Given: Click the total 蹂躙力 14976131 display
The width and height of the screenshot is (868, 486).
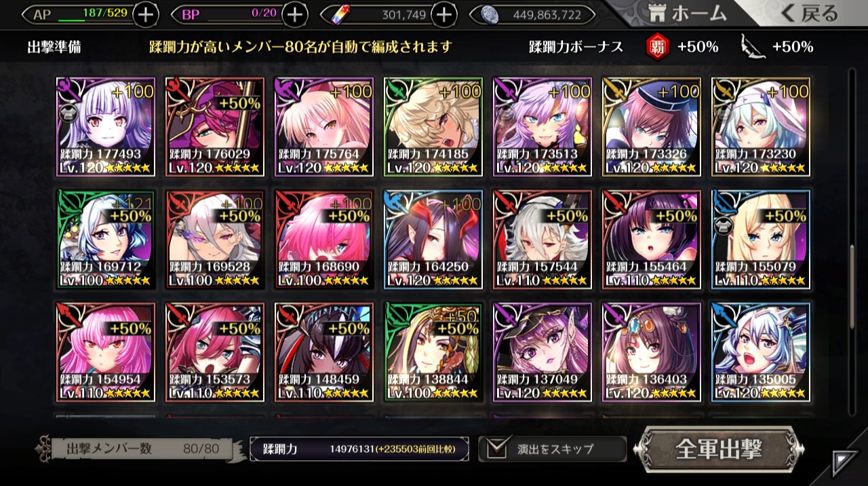Looking at the screenshot, I should 359,449.
